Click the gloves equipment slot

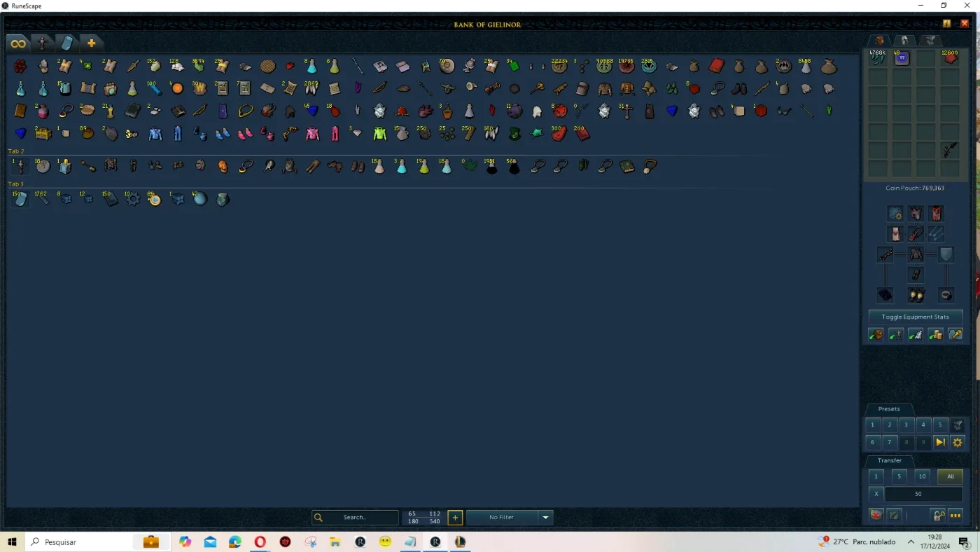[x=885, y=295]
